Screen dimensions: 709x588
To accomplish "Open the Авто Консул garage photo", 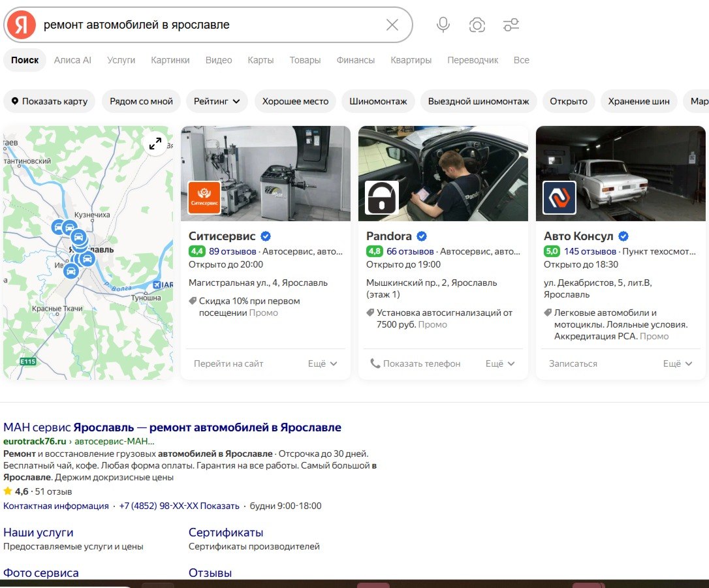I will [620, 174].
